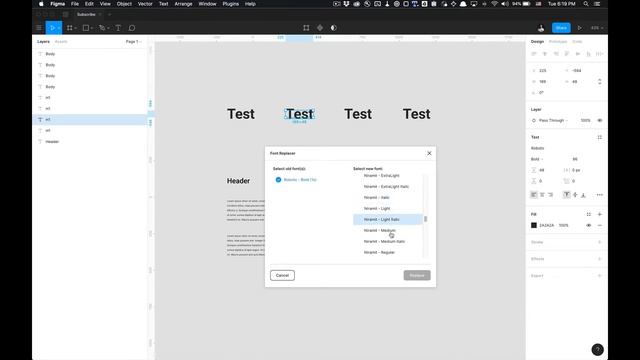Viewport: 640px width, 360px height.
Task: Toggle constrain proportions icon beside height
Action: 600,82
